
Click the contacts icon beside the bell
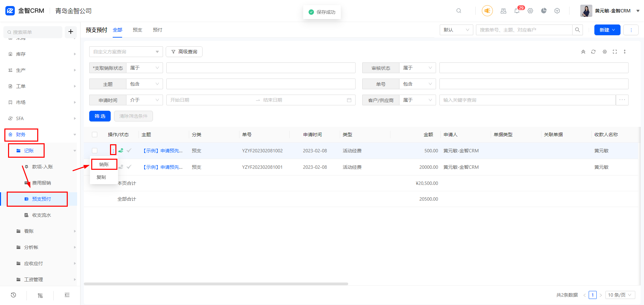pyautogui.click(x=503, y=11)
